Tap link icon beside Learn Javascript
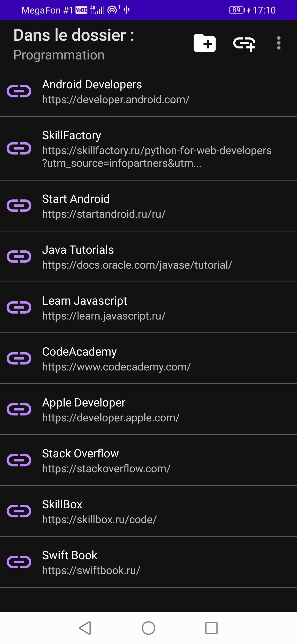 pos(19,308)
